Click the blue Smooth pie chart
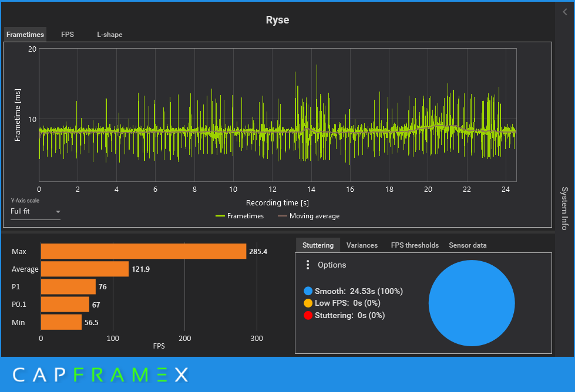575x392 pixels. [x=472, y=303]
